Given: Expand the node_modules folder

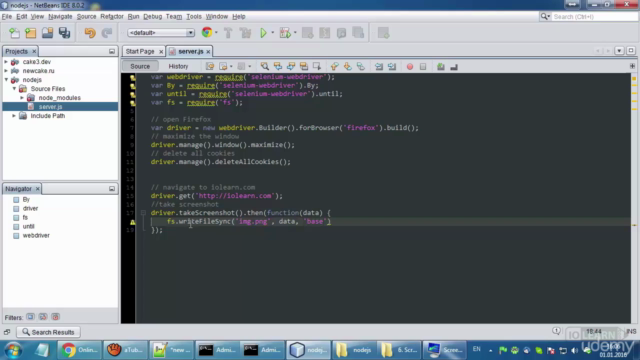Looking at the screenshot, I should 22,98.
